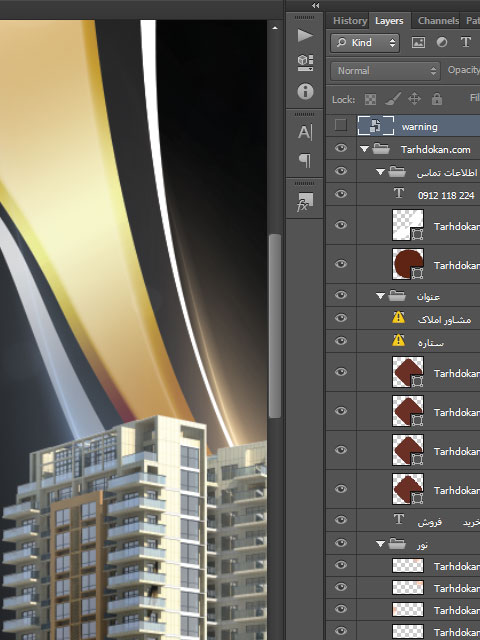Open the Info panel icon
The height and width of the screenshot is (640, 480).
305,91
